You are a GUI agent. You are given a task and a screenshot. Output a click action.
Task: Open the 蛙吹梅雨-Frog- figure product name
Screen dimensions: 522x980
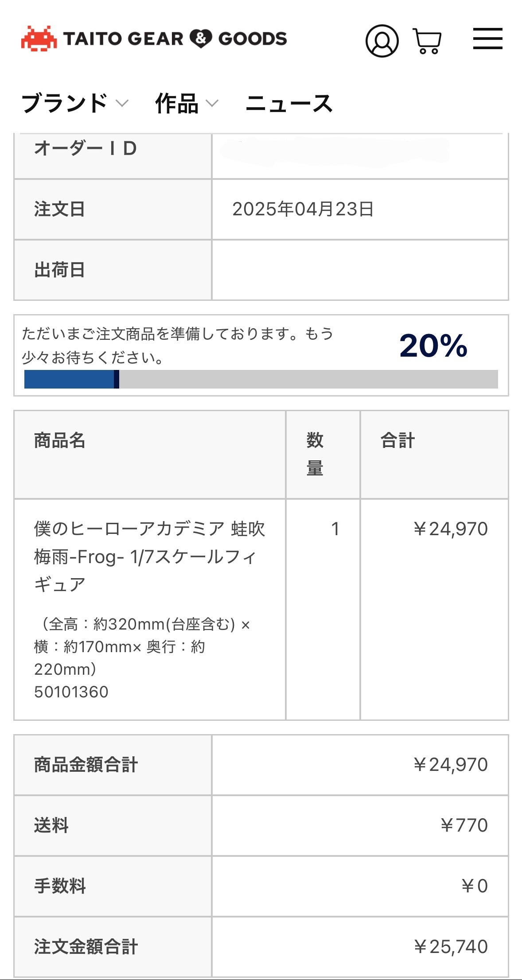pyautogui.click(x=150, y=556)
